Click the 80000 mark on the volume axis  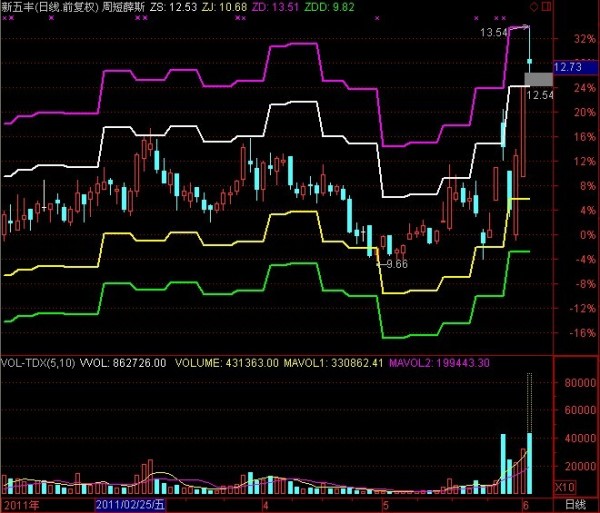pyautogui.click(x=573, y=383)
